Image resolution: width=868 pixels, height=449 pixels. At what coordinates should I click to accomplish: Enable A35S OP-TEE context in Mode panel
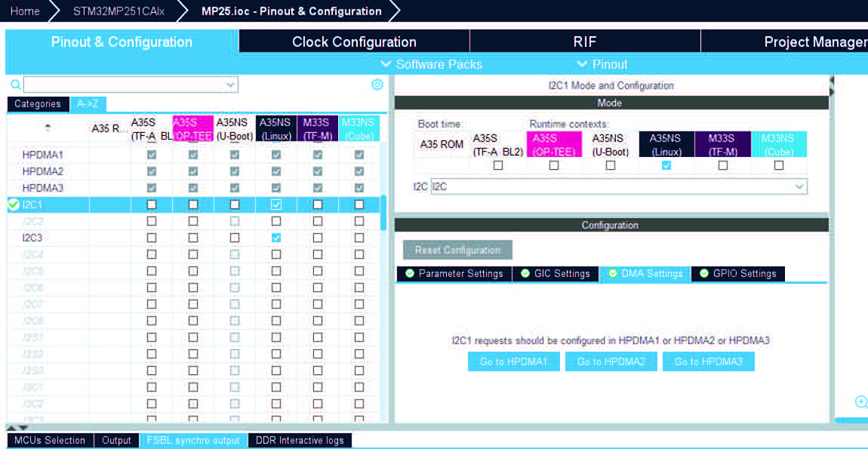point(553,165)
